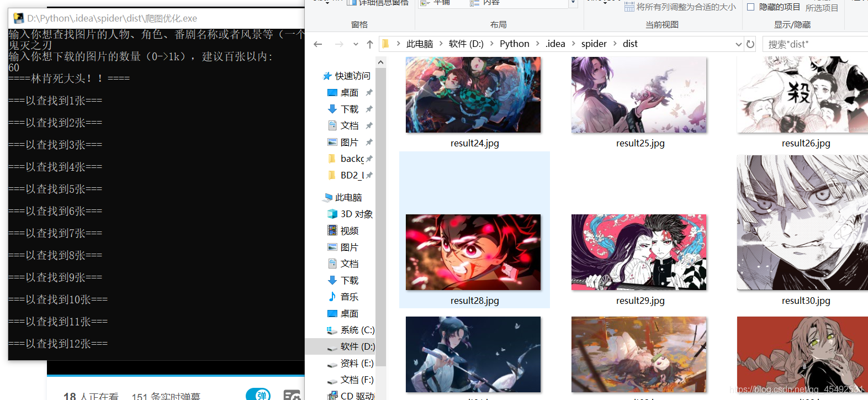
Task: Click the 文档 (F:) drive icon
Action: point(332,381)
